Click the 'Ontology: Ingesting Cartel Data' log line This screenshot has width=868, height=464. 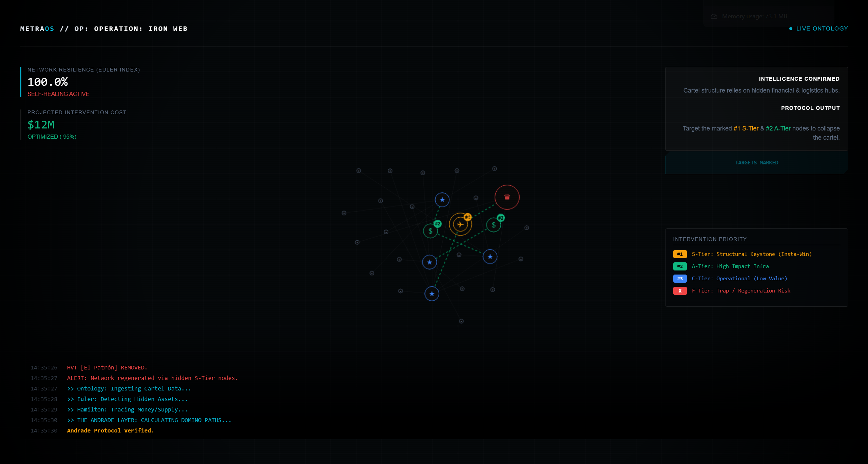[129, 388]
